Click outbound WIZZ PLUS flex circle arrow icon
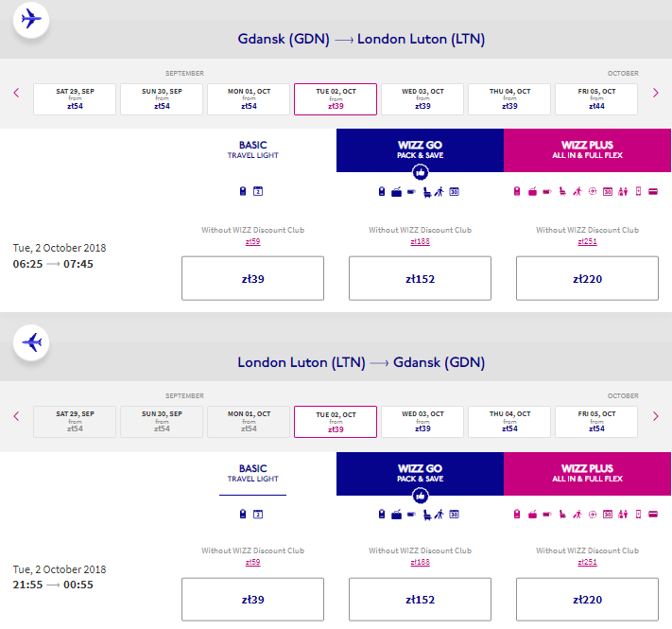Screen dimensions: 672x629 (x=593, y=191)
